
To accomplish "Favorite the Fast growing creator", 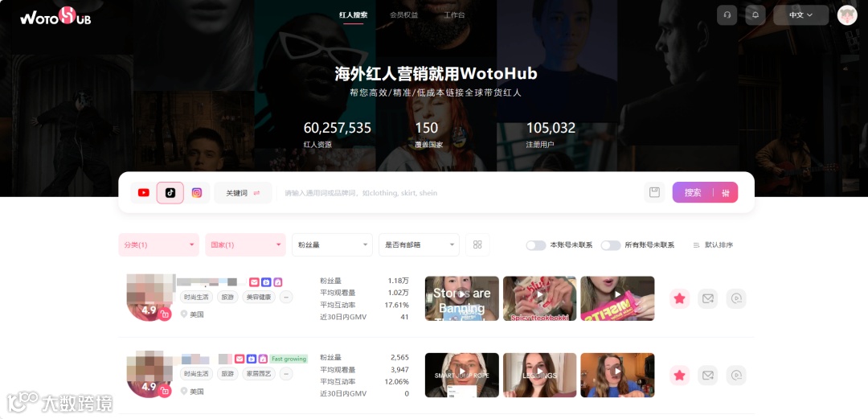I will pos(680,376).
